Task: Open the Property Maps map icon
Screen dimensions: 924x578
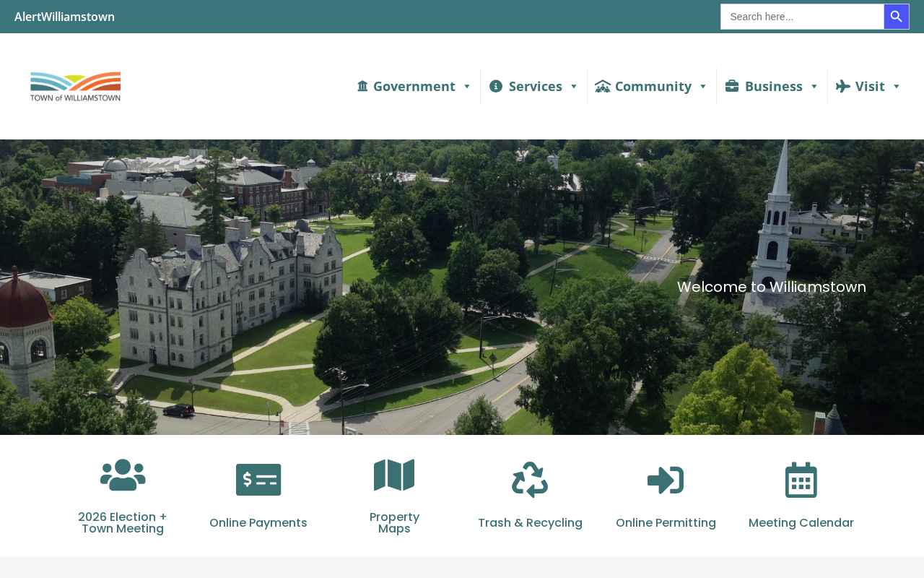Action: [394, 475]
